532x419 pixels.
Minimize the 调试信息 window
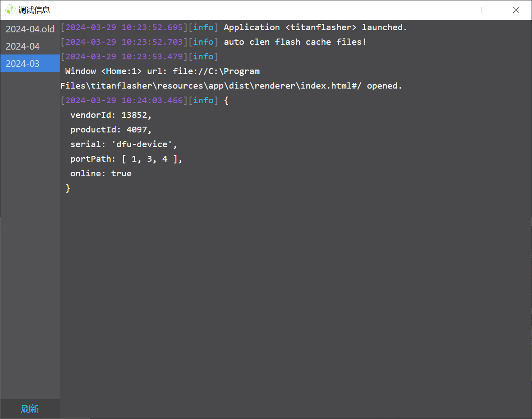[454, 10]
